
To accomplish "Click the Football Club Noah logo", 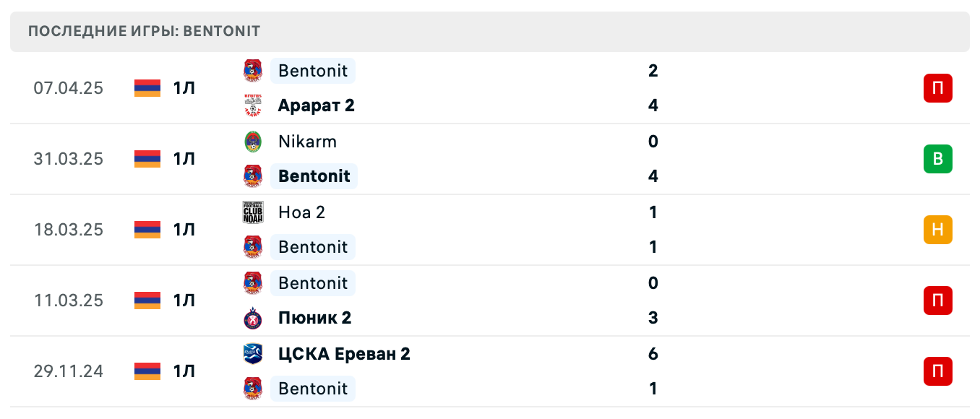I will [252, 212].
